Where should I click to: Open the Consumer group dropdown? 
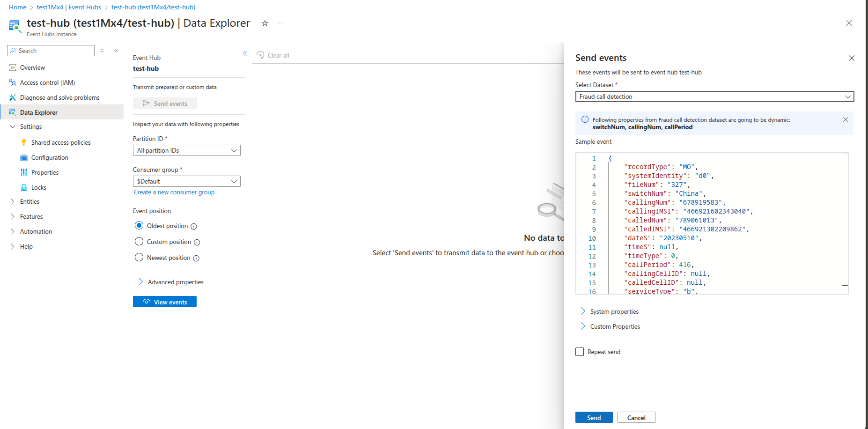click(x=187, y=181)
